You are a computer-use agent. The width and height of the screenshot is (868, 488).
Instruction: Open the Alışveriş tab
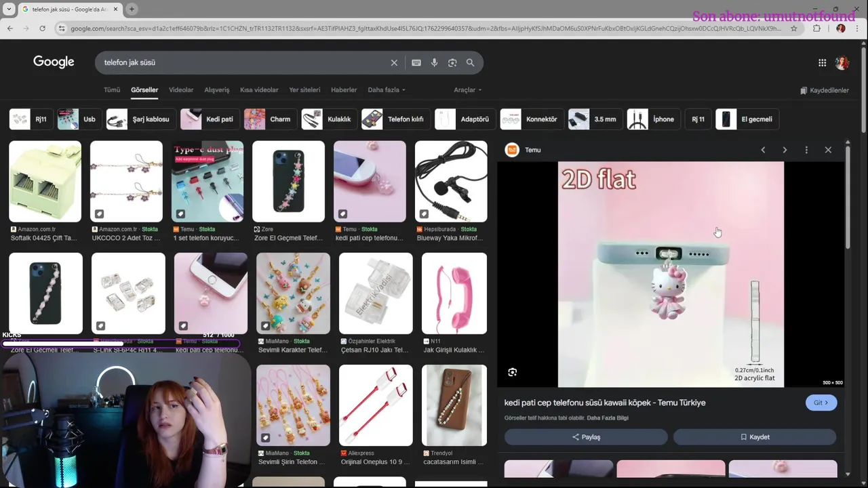tap(217, 90)
